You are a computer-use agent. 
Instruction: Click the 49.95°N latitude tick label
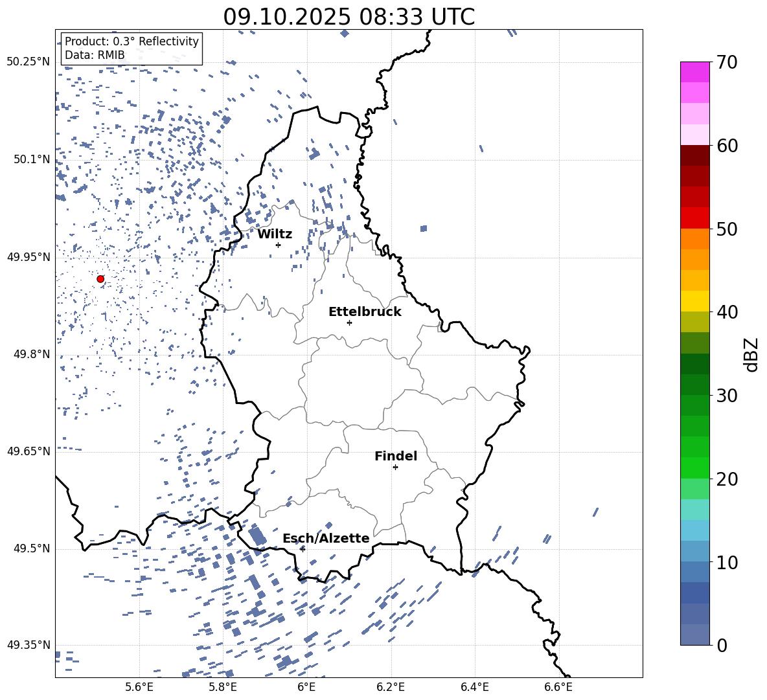(29, 257)
